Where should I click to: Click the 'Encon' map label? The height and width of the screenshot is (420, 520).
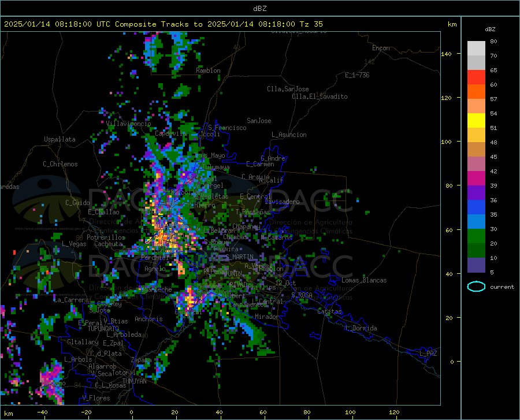click(381, 48)
